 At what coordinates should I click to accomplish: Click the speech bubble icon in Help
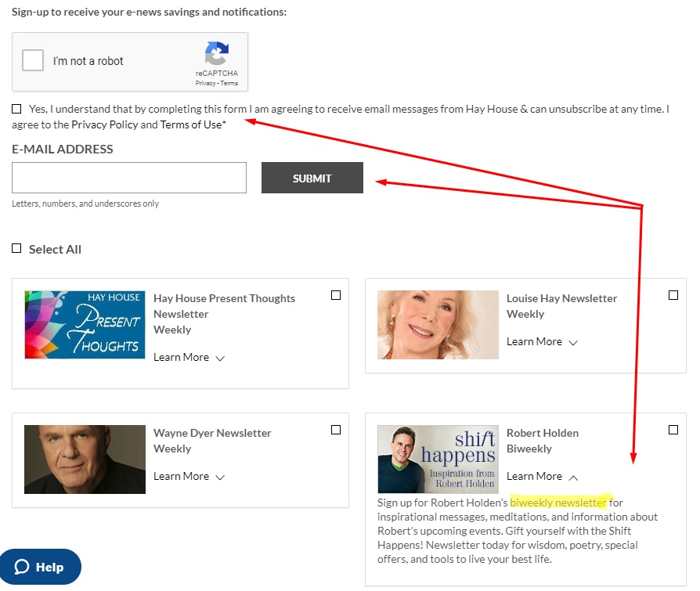pos(22,567)
